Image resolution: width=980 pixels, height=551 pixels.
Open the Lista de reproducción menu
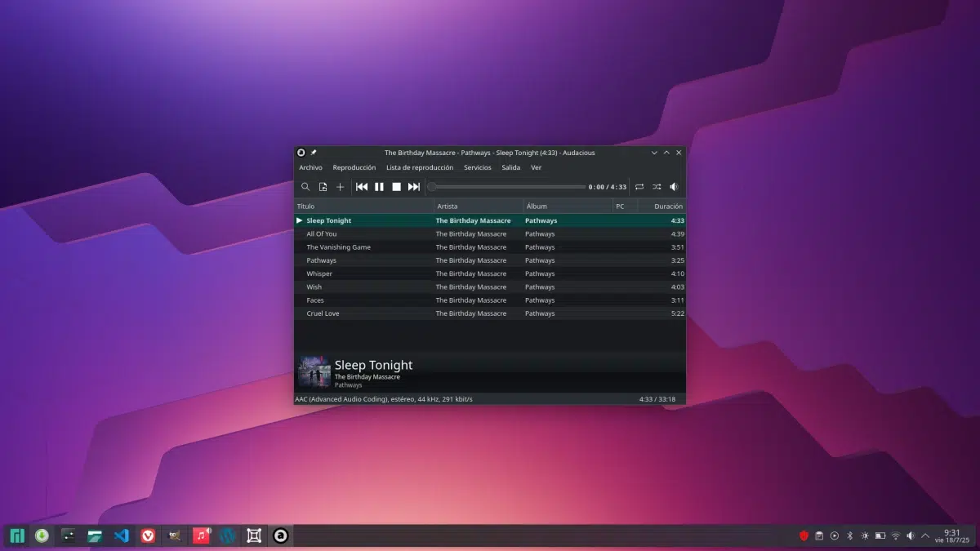[420, 167]
